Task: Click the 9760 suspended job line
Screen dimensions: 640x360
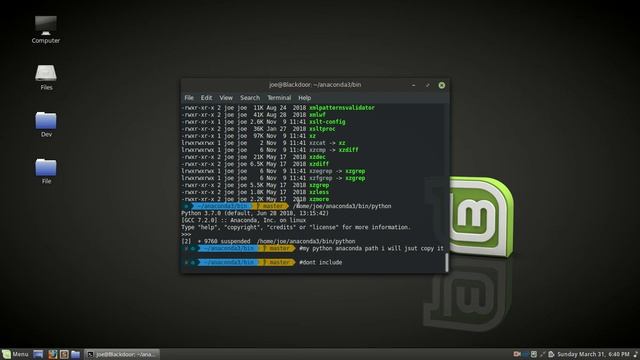Action: pos(268,241)
